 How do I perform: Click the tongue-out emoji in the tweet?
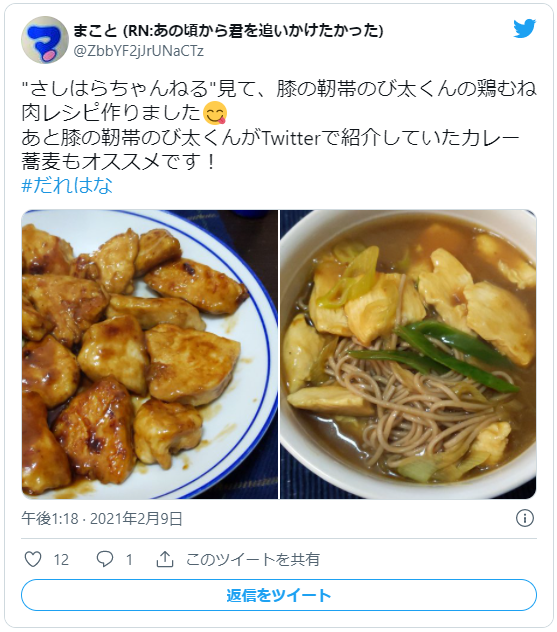coord(215,113)
